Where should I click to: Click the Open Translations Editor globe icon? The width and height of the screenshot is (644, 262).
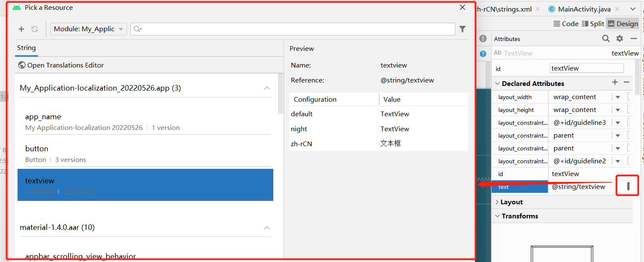22,65
